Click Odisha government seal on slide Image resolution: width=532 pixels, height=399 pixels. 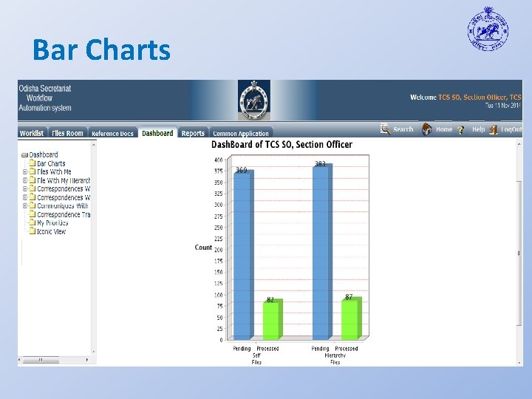point(488,29)
